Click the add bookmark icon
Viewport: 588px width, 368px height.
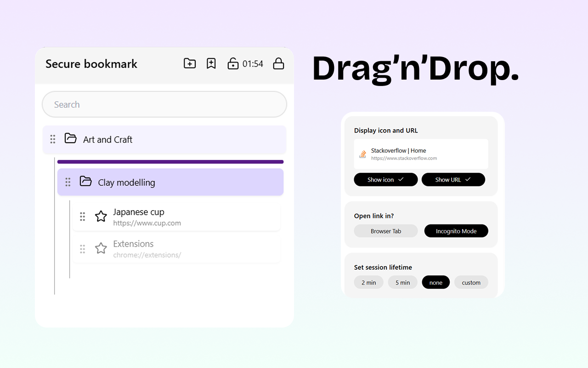(211, 63)
